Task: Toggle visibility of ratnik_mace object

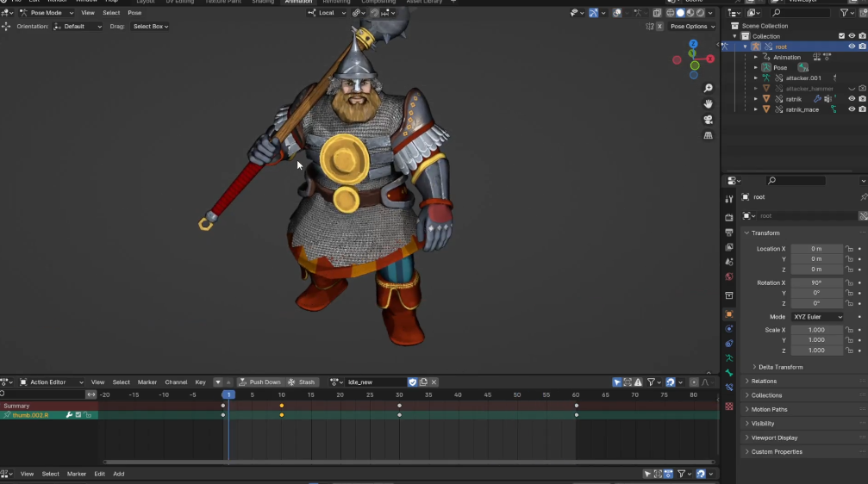Action: click(852, 109)
